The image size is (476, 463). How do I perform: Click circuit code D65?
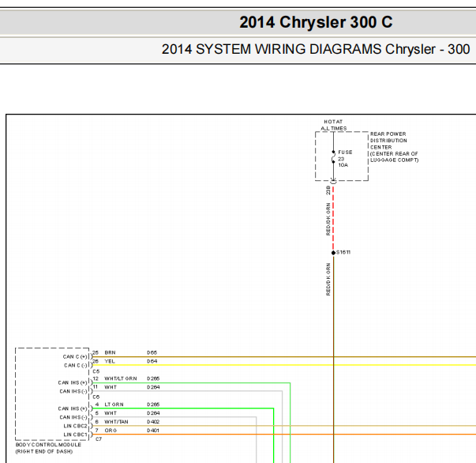pyautogui.click(x=152, y=352)
